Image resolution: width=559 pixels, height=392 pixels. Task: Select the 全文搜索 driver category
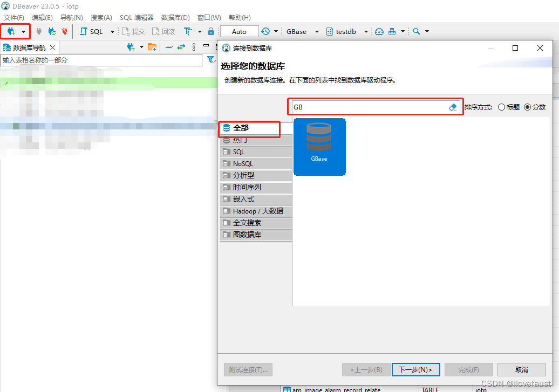pyautogui.click(x=256, y=223)
